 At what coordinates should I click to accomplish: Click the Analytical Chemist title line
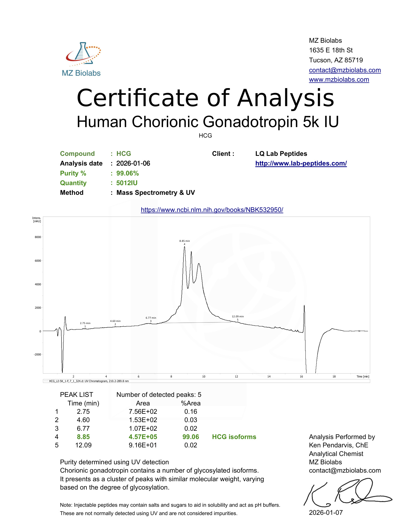[x=336, y=454]
